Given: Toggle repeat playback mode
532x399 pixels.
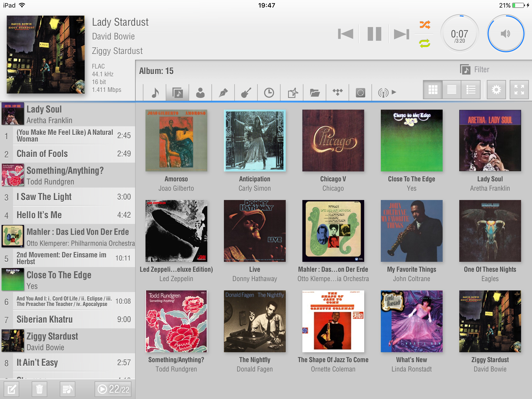Looking at the screenshot, I should 425,43.
